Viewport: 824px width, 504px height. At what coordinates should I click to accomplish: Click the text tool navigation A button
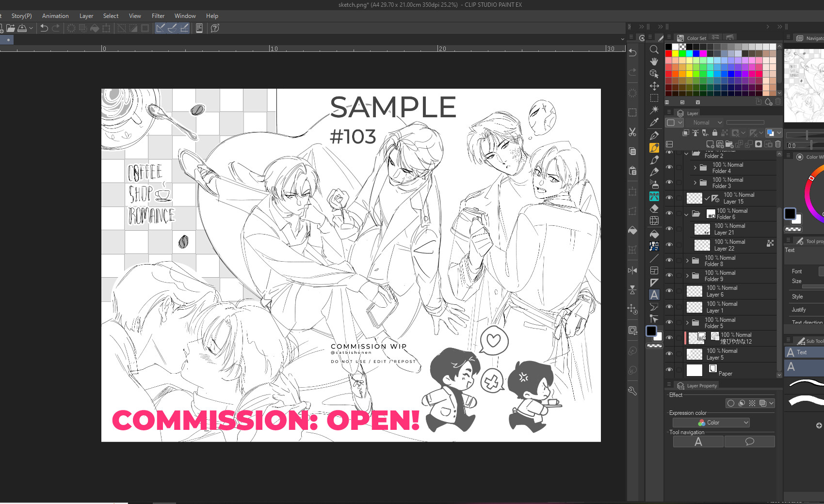point(698,441)
